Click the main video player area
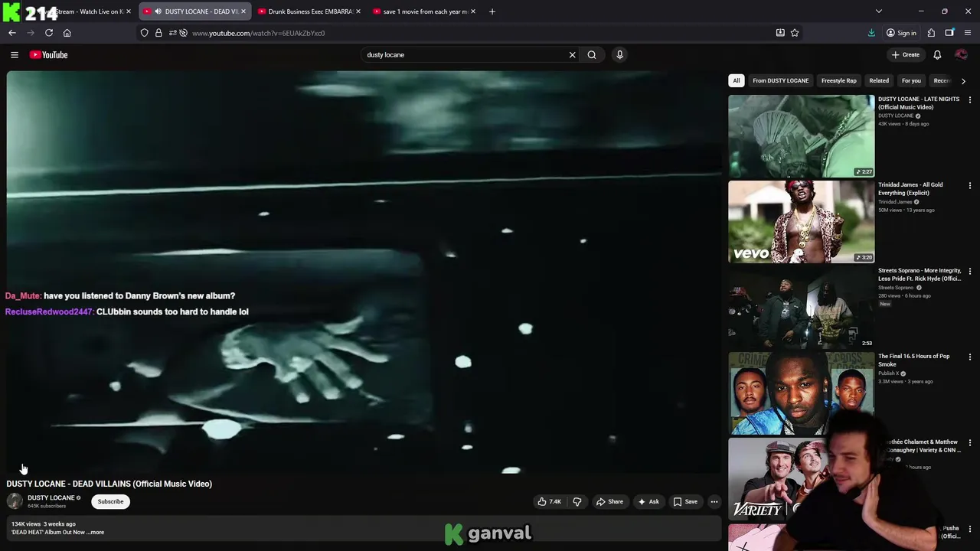The height and width of the screenshot is (551, 980). click(364, 272)
